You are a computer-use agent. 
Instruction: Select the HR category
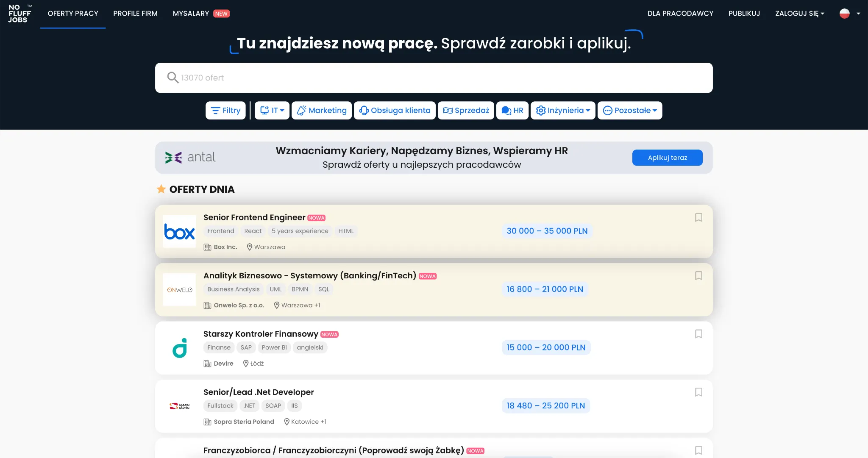click(x=512, y=111)
